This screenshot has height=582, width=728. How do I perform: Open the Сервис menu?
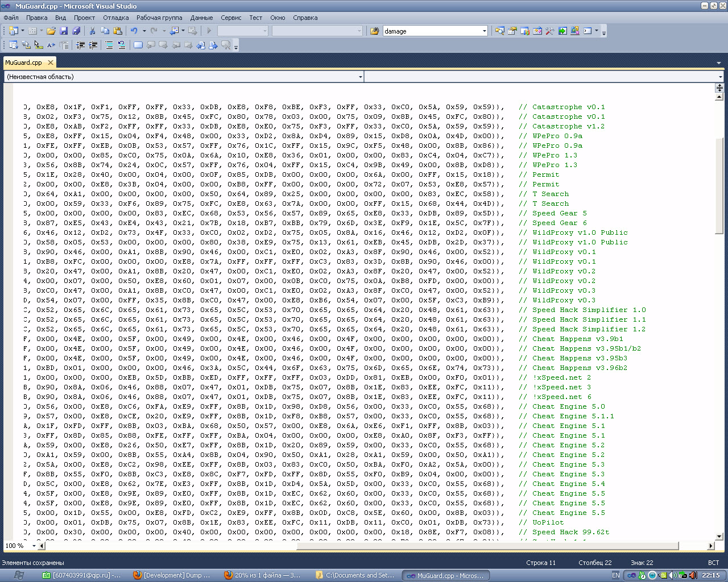pyautogui.click(x=231, y=18)
